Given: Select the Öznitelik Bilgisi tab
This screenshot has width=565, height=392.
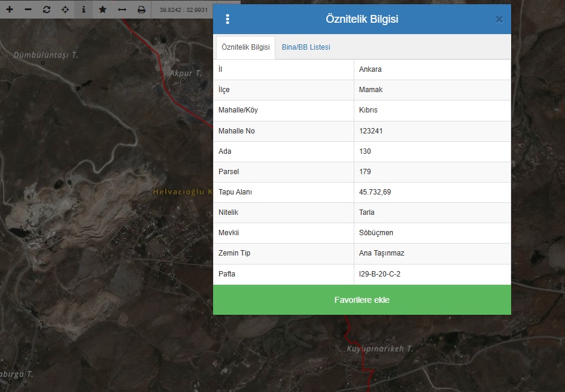Looking at the screenshot, I should [245, 47].
